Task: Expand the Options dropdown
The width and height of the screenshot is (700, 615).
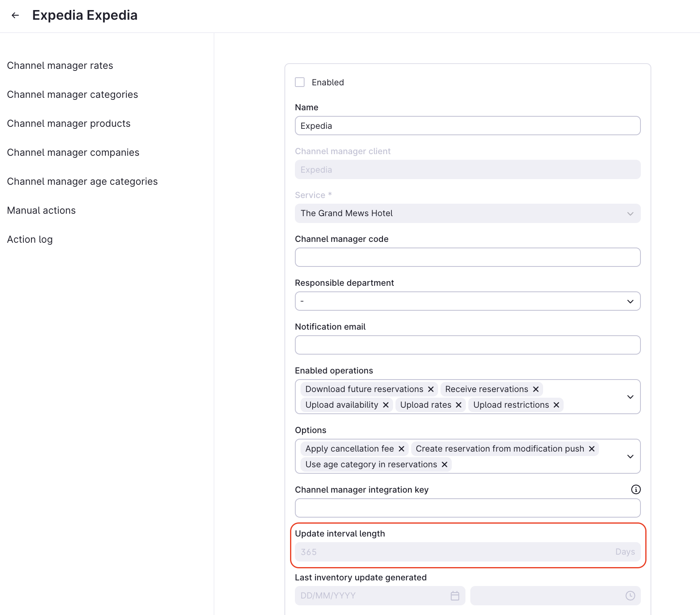Action: [630, 456]
